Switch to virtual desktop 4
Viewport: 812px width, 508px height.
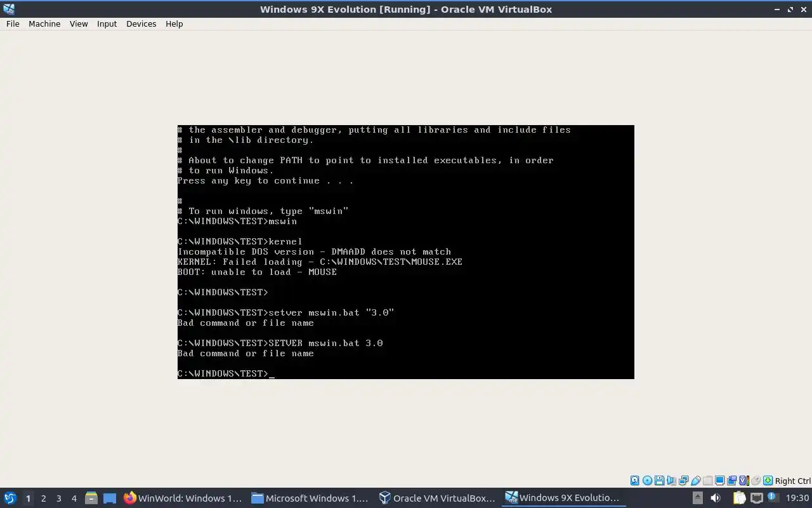click(74, 498)
